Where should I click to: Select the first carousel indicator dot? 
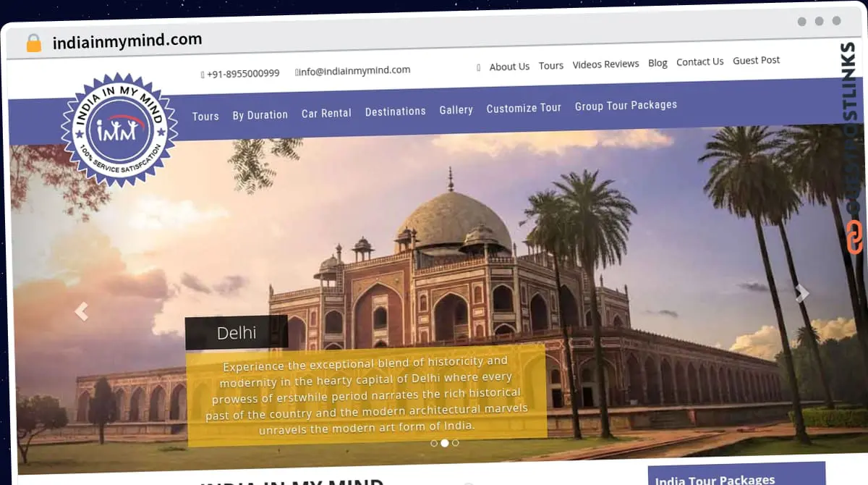[x=434, y=443]
